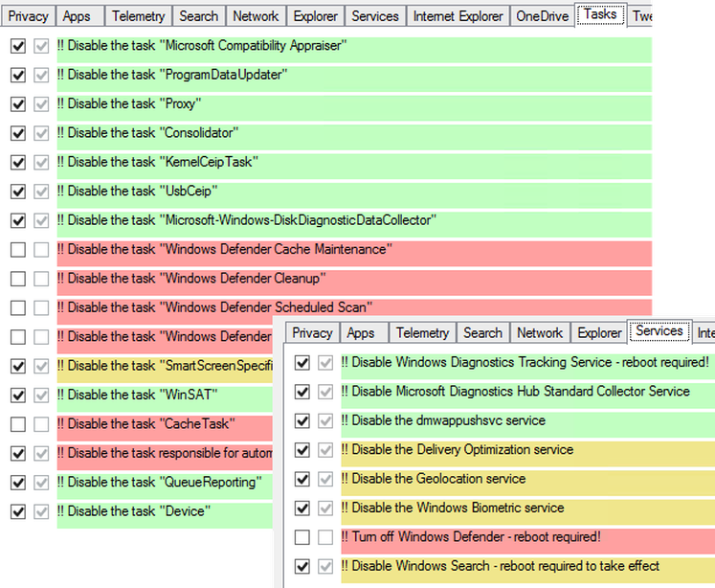
Task: Toggle the Geolocation service checkbox
Action: tap(302, 480)
